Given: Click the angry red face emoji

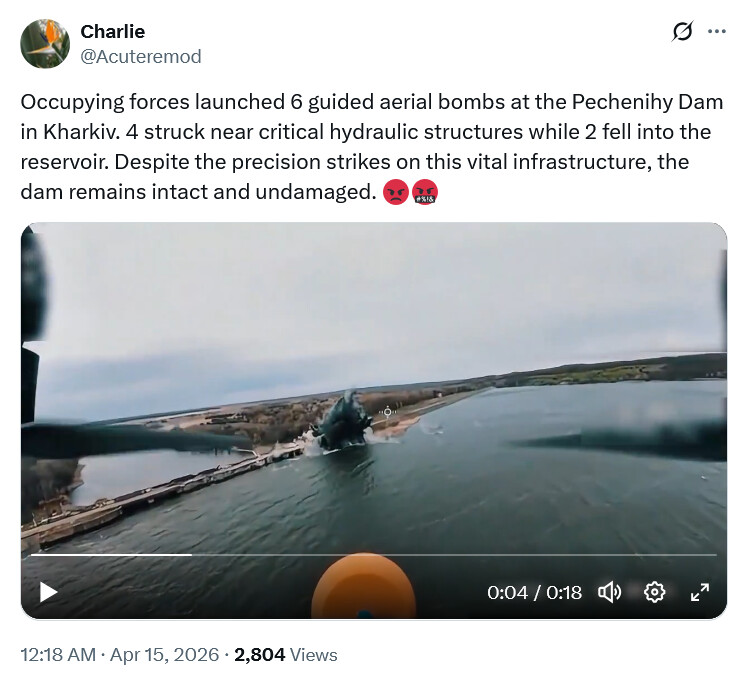Looking at the screenshot, I should (396, 191).
